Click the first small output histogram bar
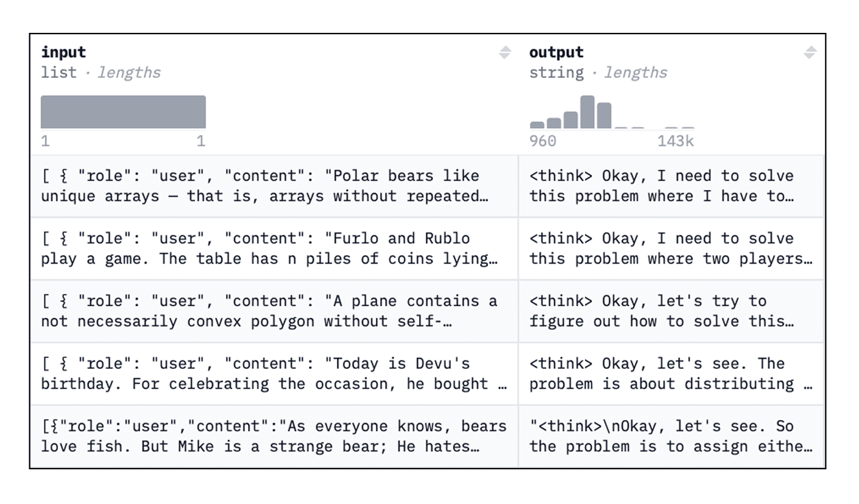 coord(537,125)
